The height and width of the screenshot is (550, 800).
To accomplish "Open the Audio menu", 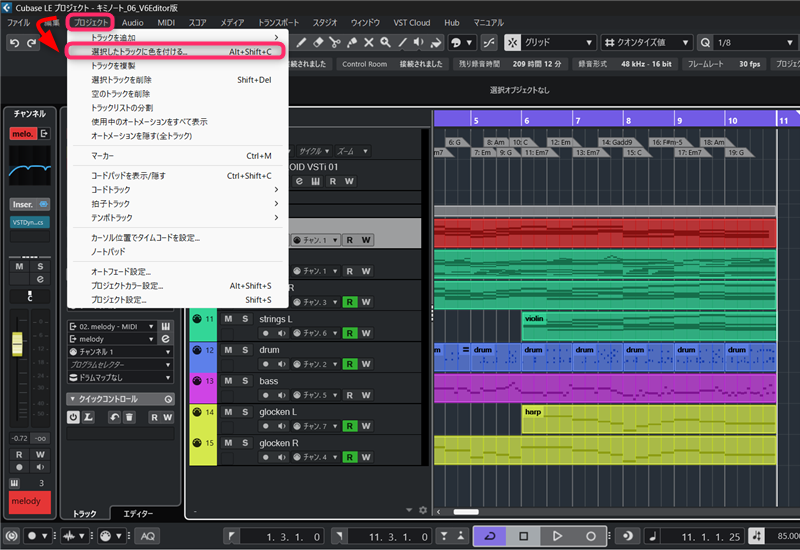I will [x=133, y=22].
